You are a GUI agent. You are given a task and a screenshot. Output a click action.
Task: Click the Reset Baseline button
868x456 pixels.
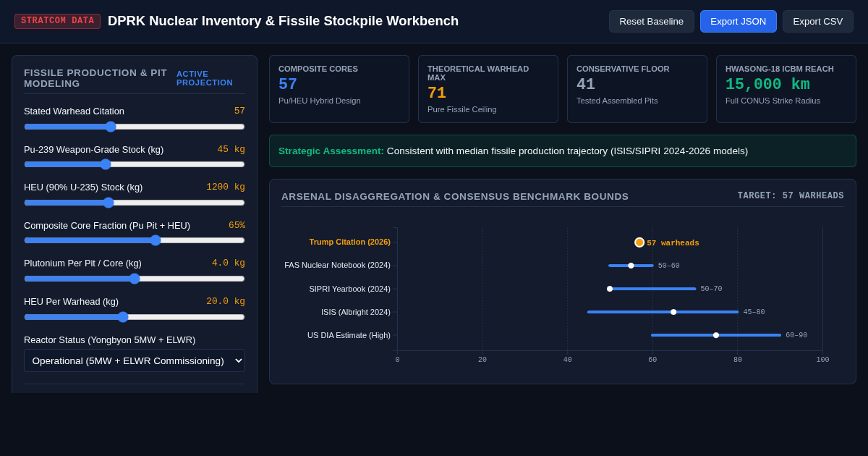click(652, 21)
